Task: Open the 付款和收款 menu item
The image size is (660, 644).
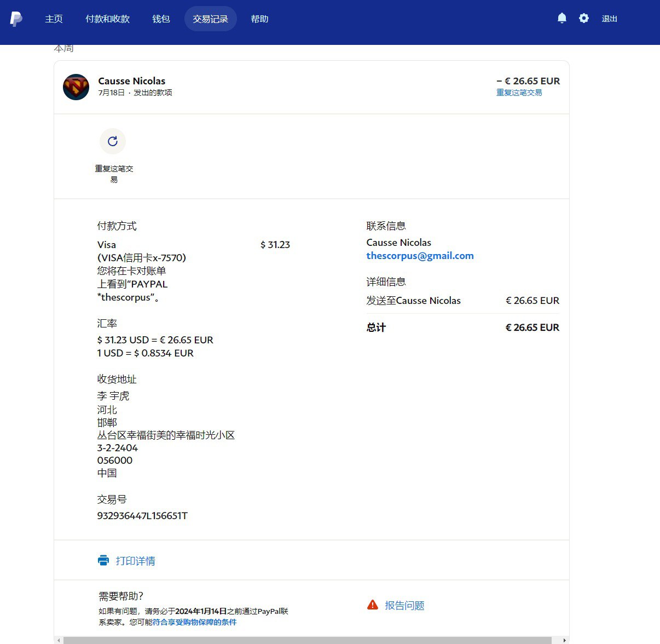Action: click(x=107, y=19)
